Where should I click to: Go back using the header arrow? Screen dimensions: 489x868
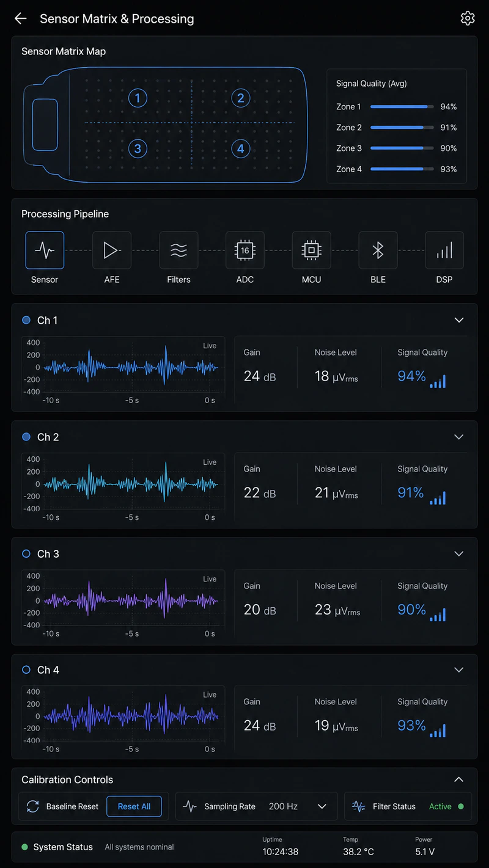click(20, 18)
